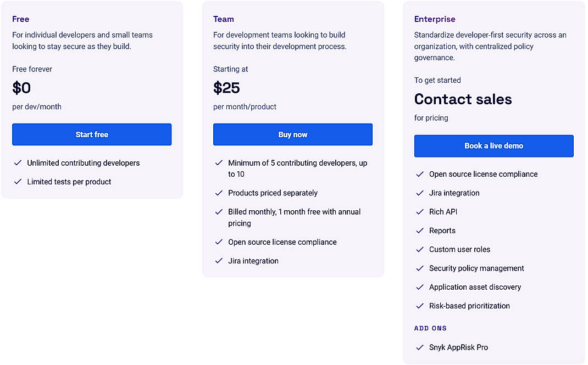Click the checkmark beside Application asset discovery
588x365 pixels.
click(419, 287)
